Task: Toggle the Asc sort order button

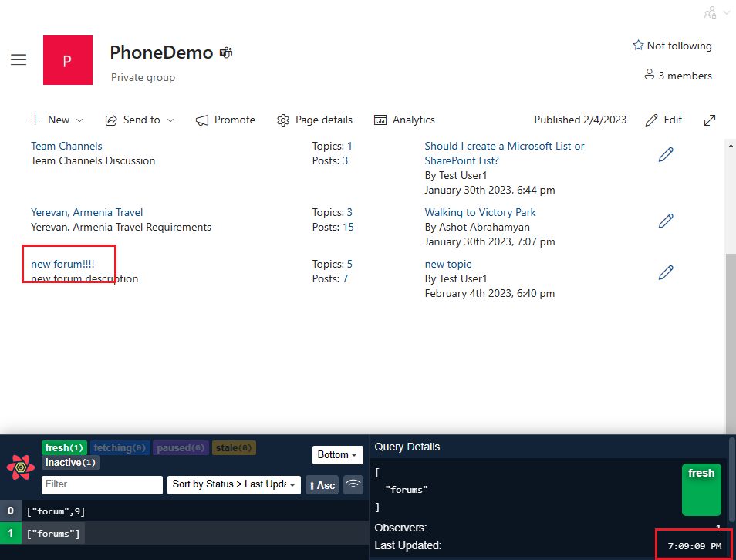Action: point(322,484)
